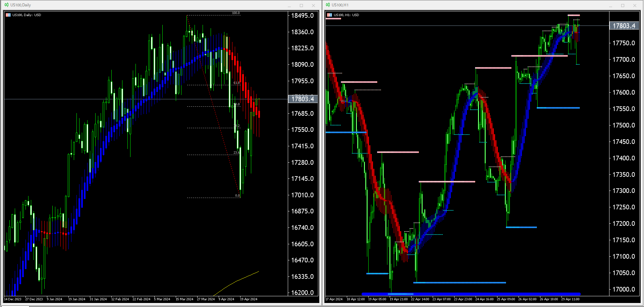This screenshot has width=644, height=307.
Task: Click the 17400.0 price on H1 scale
Action: click(624, 158)
